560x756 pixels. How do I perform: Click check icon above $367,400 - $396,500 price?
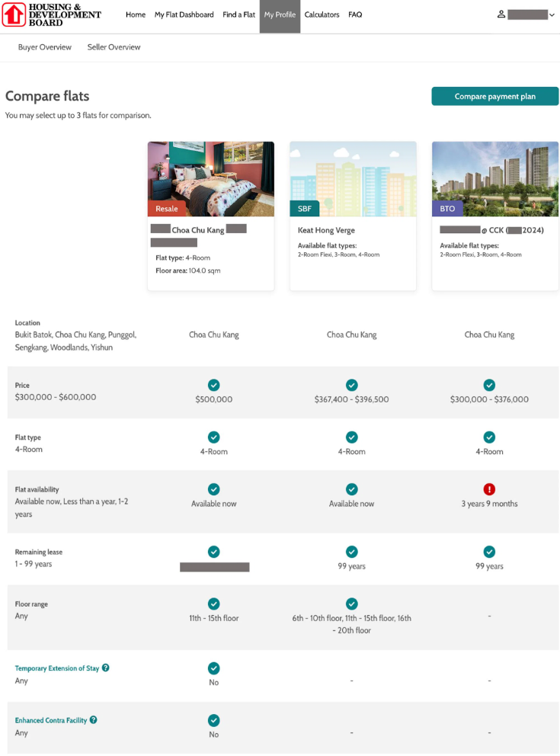351,385
